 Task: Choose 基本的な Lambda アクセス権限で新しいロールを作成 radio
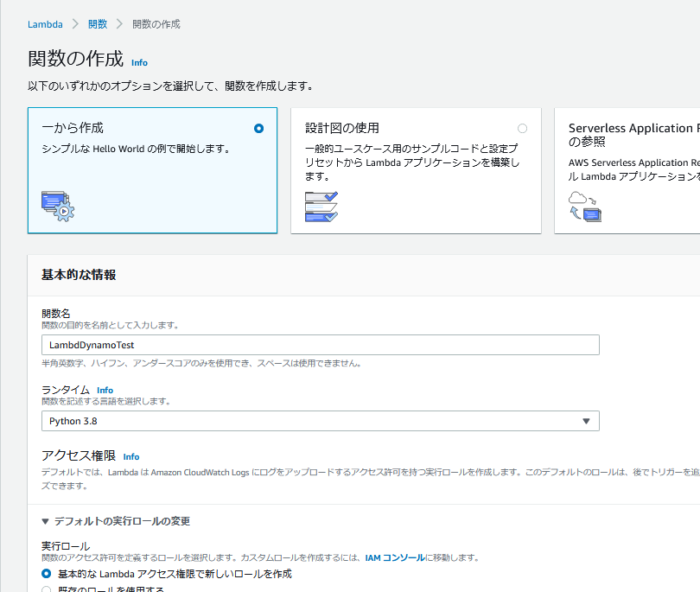[x=46, y=574]
